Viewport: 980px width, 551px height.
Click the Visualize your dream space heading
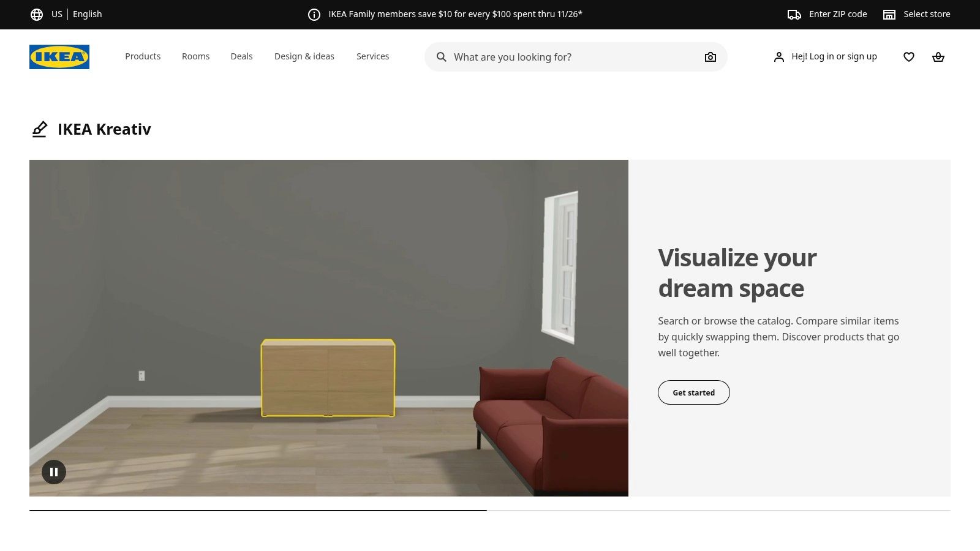(x=737, y=273)
